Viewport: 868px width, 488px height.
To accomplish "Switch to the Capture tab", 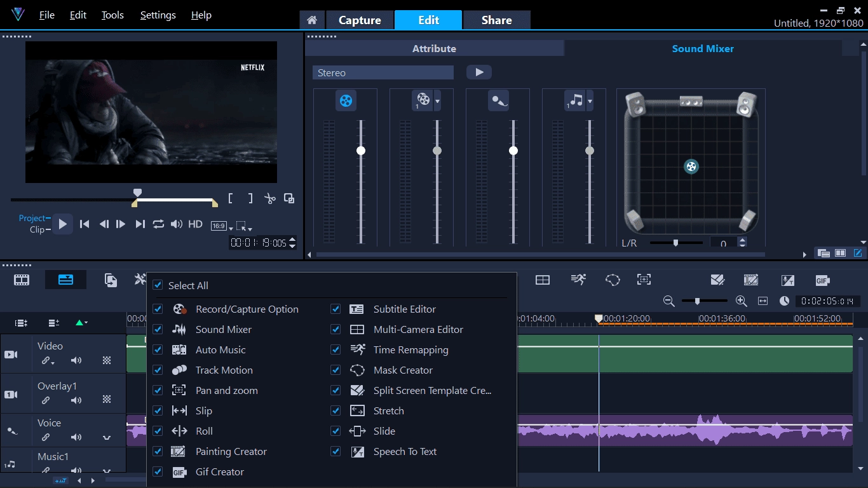I will coord(360,20).
